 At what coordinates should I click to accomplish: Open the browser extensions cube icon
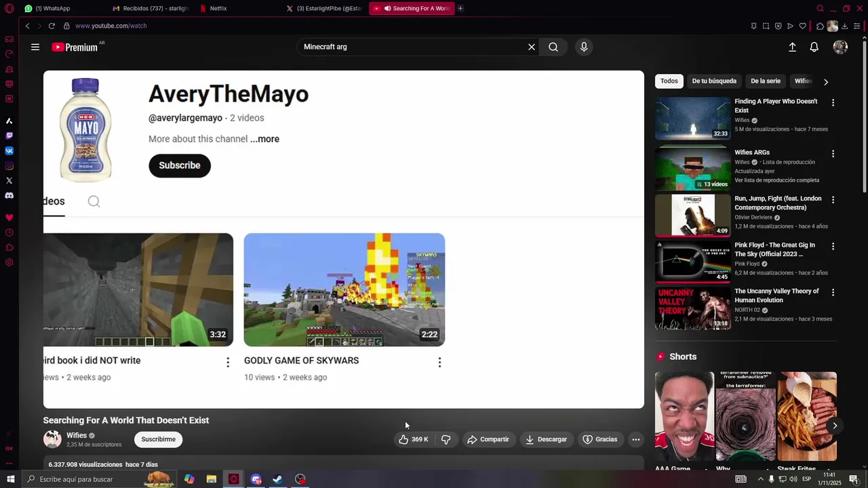tap(820, 26)
